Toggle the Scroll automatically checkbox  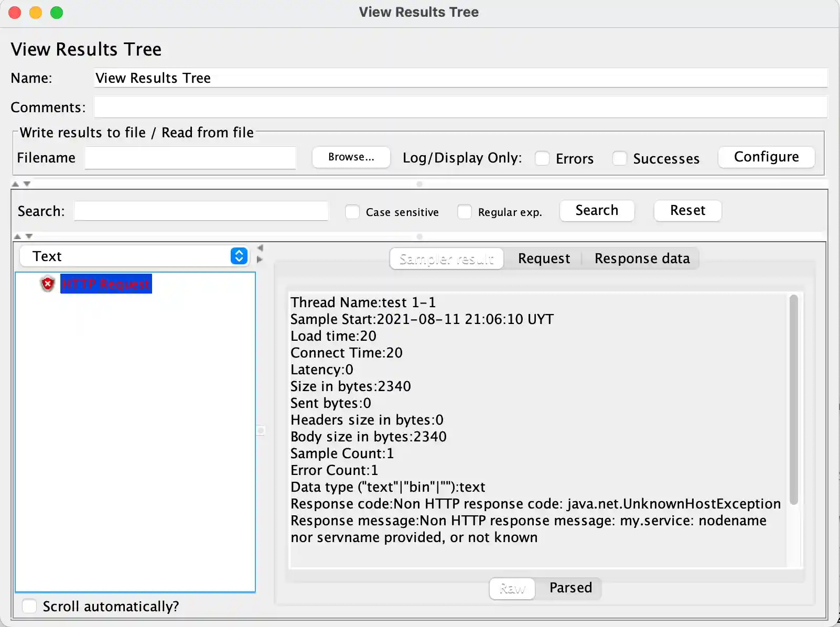tap(29, 606)
